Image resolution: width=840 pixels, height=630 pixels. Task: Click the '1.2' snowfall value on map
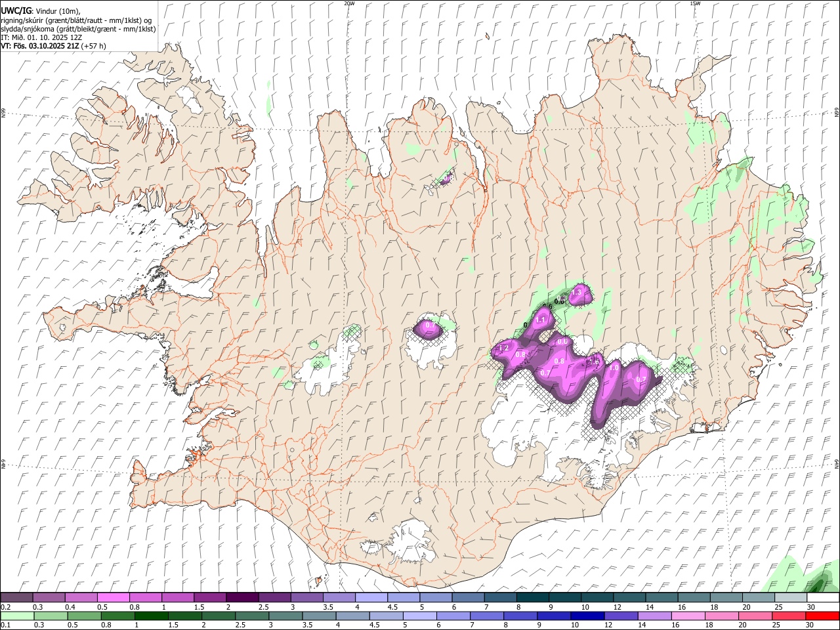pyautogui.click(x=504, y=348)
